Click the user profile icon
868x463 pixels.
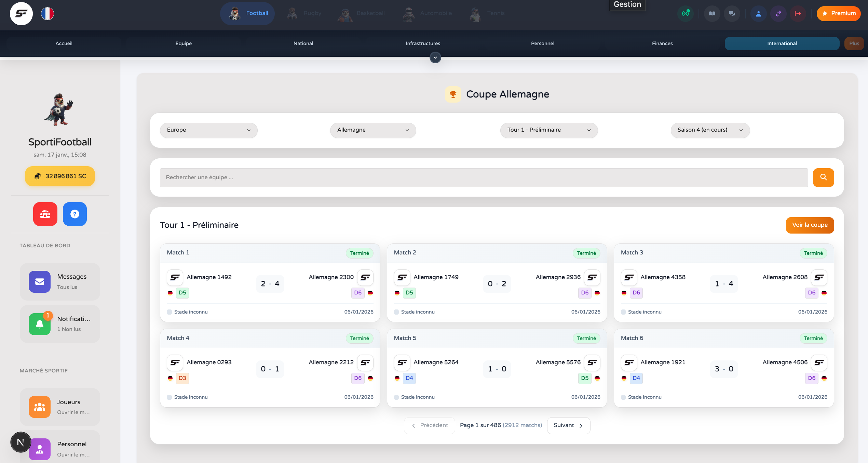pos(758,14)
